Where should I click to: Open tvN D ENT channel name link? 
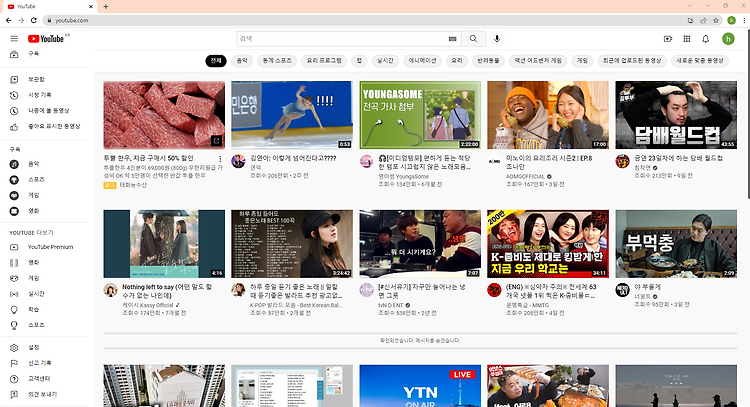(x=390, y=305)
